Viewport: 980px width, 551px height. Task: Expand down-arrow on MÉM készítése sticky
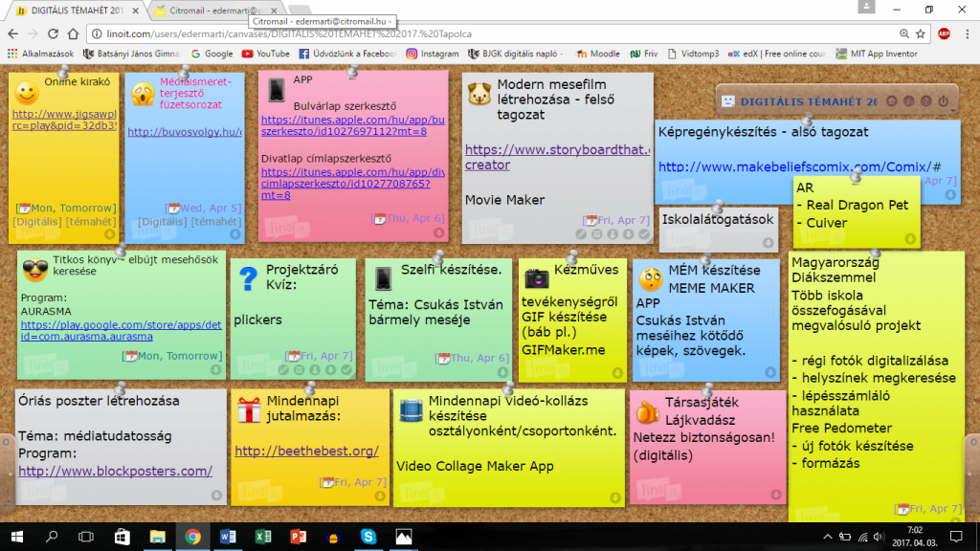click(x=770, y=372)
